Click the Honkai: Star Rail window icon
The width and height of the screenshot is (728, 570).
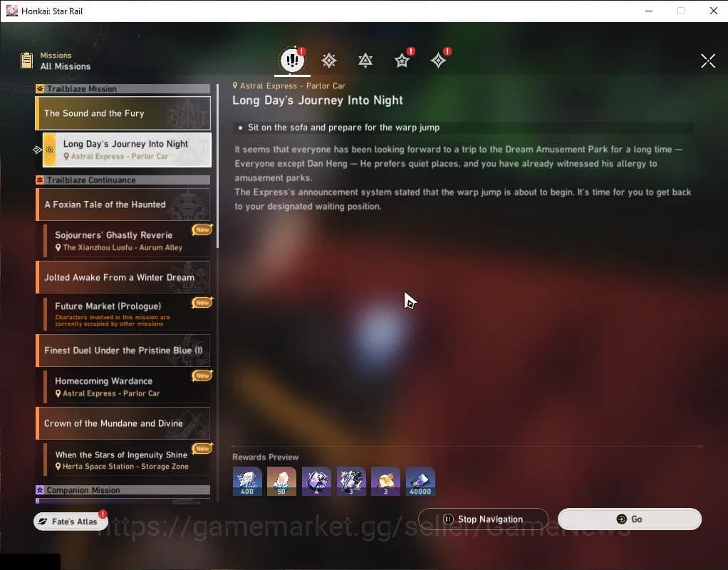11,11
